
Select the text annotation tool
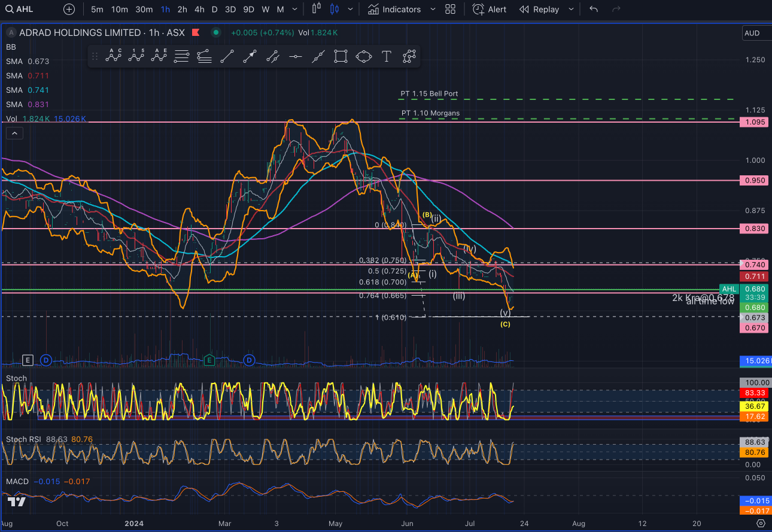coord(387,57)
